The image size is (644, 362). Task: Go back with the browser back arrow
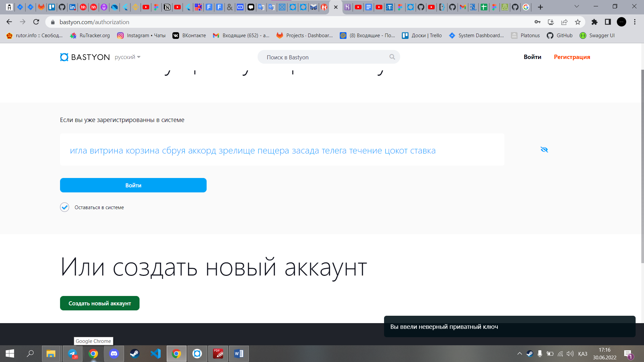(9, 22)
